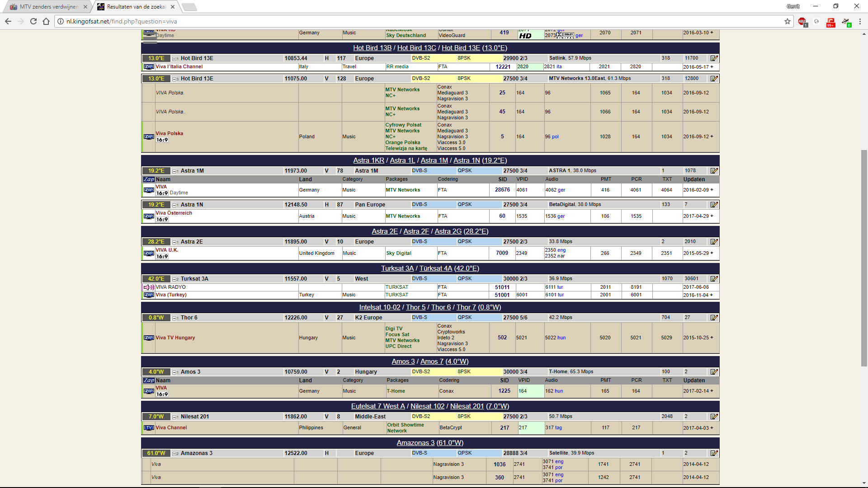Click ZAP icon for VIVA on Amos 3

149,391
